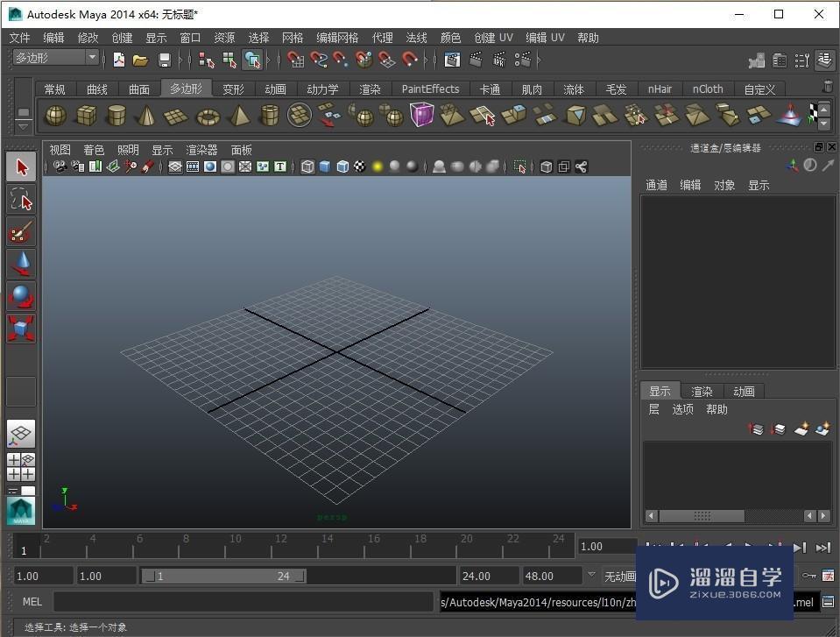This screenshot has height=637, width=840.
Task: Click the MEL script type label
Action: click(x=32, y=602)
